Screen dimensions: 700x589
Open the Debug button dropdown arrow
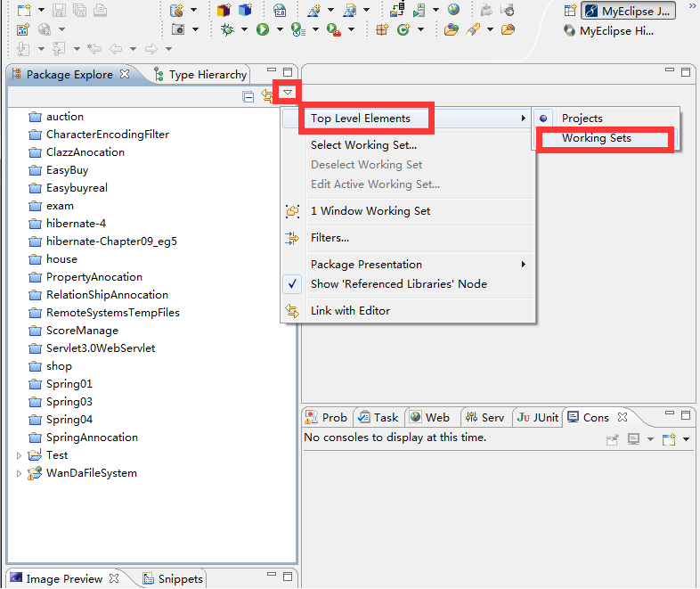point(244,29)
